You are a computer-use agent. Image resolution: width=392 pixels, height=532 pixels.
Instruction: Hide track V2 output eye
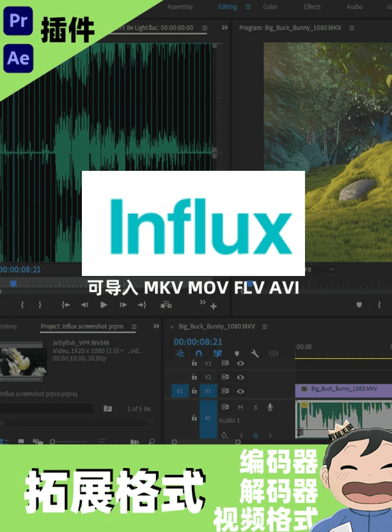[240, 377]
